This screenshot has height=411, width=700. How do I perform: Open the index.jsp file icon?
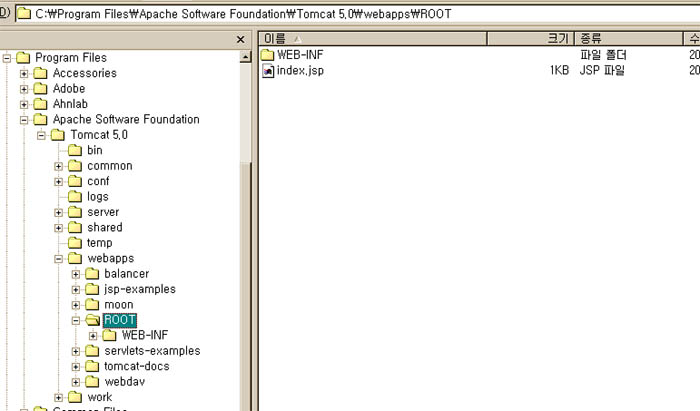[267, 71]
